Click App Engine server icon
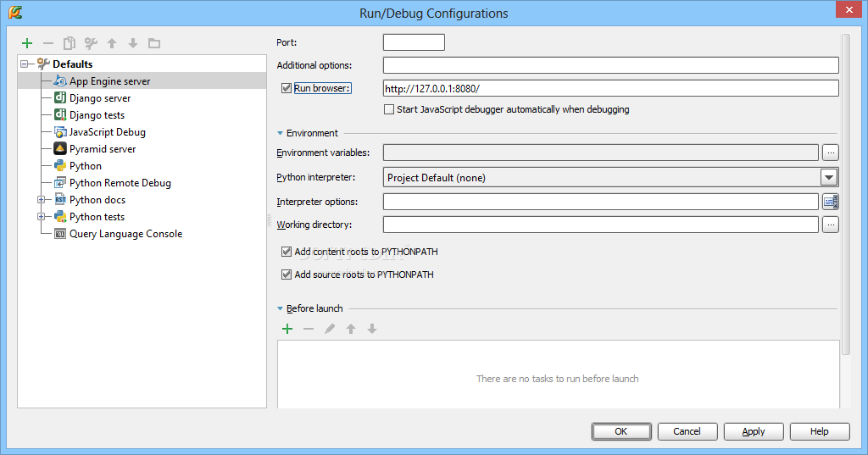The width and height of the screenshot is (868, 455). click(60, 81)
